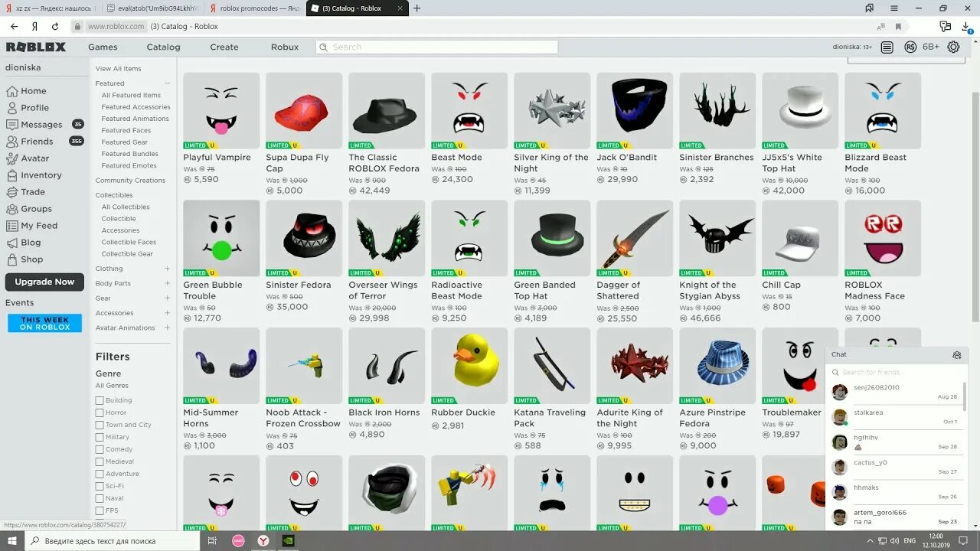The image size is (980, 551).
Task: Expand the Body Parts category
Action: (167, 283)
